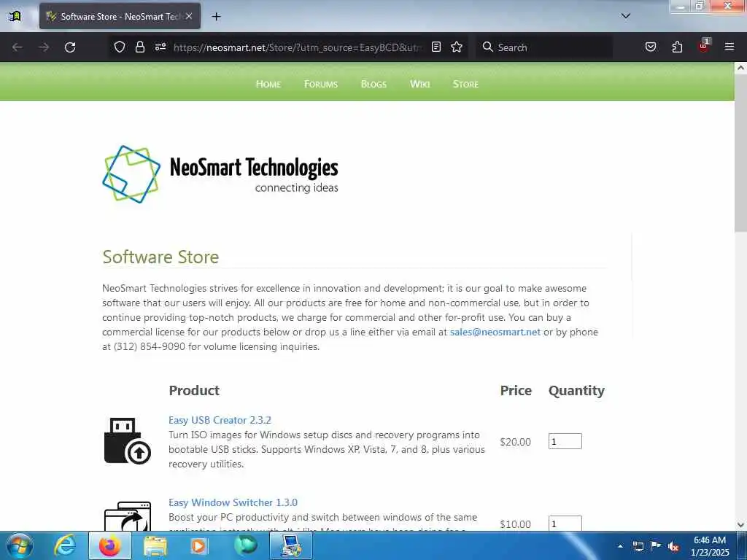
Task: Click the window app icon at top-left
Action: click(15, 16)
